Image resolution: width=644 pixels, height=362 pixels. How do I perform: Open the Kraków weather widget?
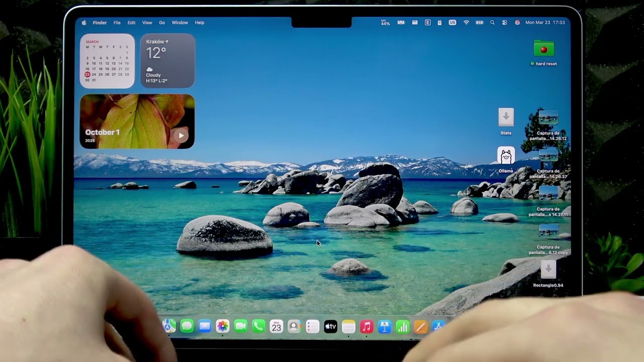pos(168,61)
